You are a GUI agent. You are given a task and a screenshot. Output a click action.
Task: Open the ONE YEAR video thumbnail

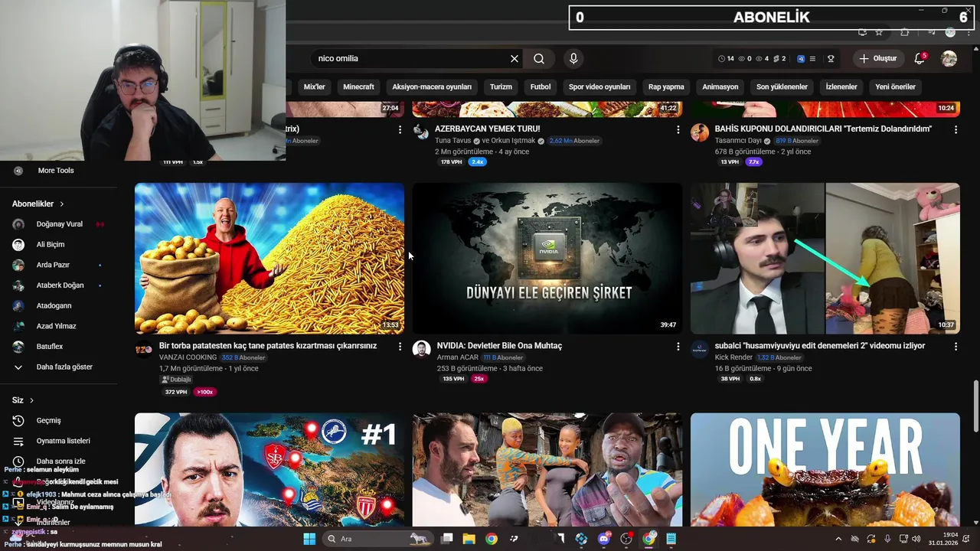pyautogui.click(x=825, y=469)
